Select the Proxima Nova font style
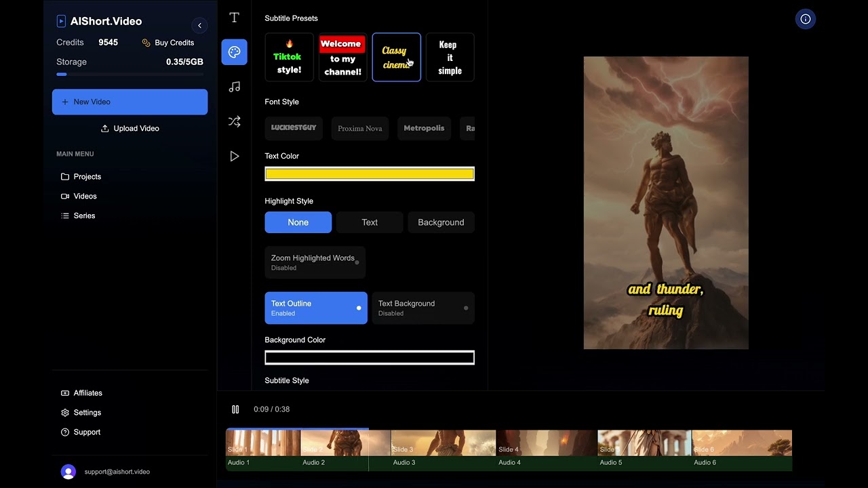The image size is (868, 488). tap(360, 128)
